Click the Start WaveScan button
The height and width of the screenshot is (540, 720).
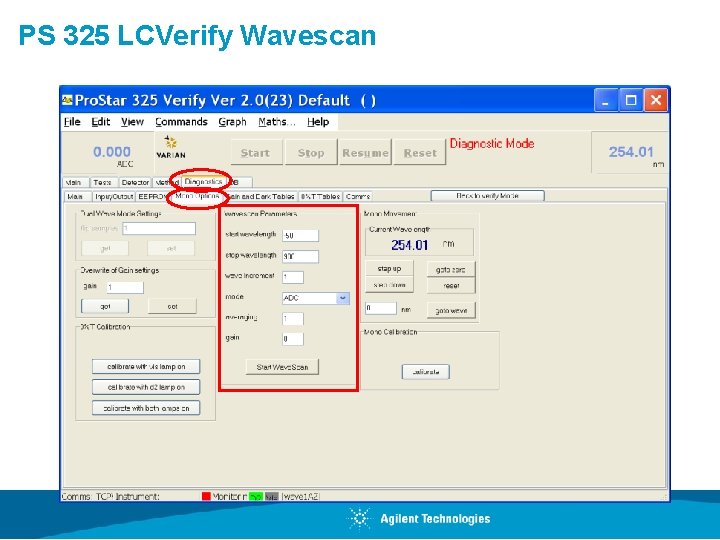click(x=282, y=367)
